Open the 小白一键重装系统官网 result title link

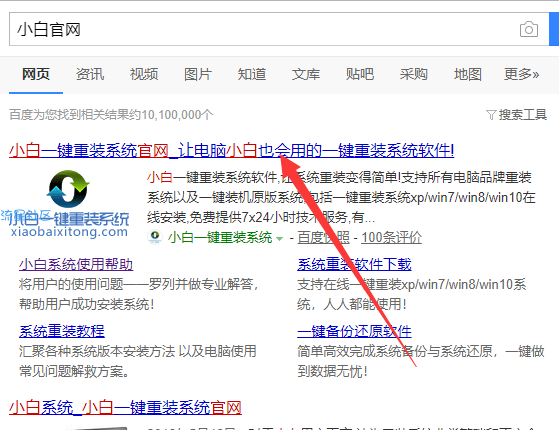pyautogui.click(x=232, y=150)
